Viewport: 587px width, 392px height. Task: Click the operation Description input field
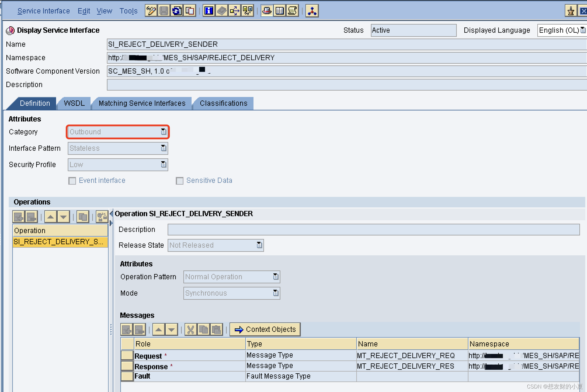point(373,230)
